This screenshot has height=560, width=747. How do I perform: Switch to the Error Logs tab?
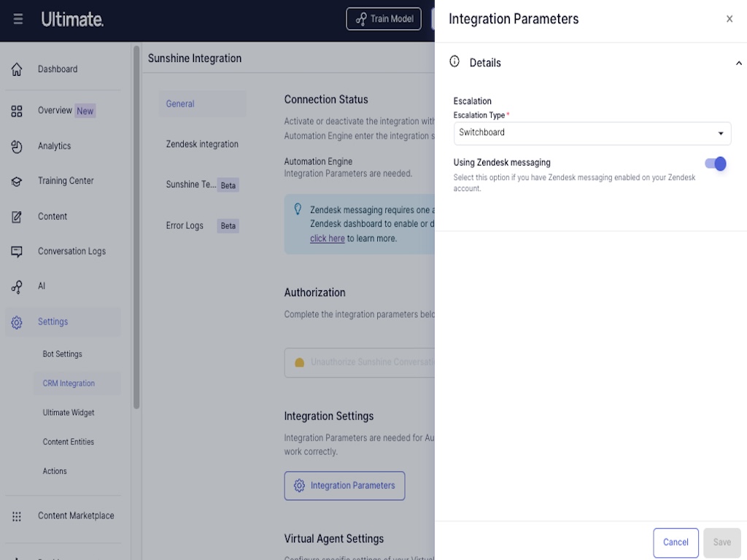(185, 226)
